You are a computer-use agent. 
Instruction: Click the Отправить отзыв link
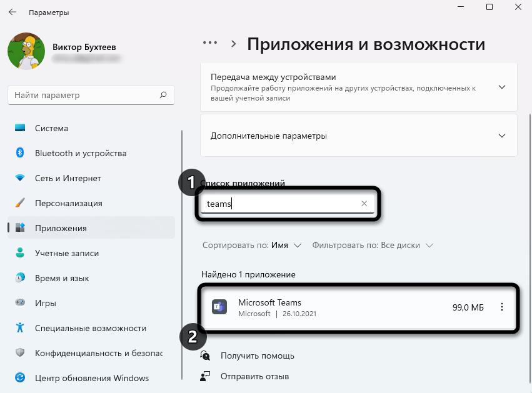[x=254, y=376]
